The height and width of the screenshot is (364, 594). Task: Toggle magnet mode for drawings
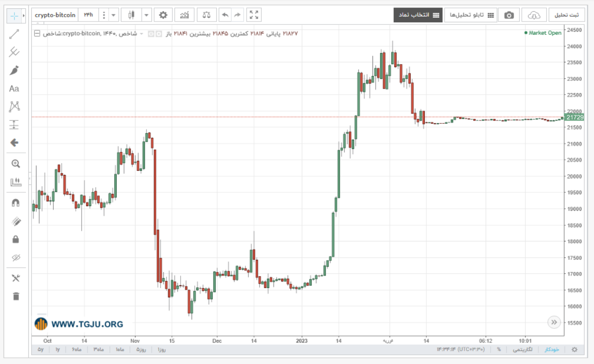point(16,203)
